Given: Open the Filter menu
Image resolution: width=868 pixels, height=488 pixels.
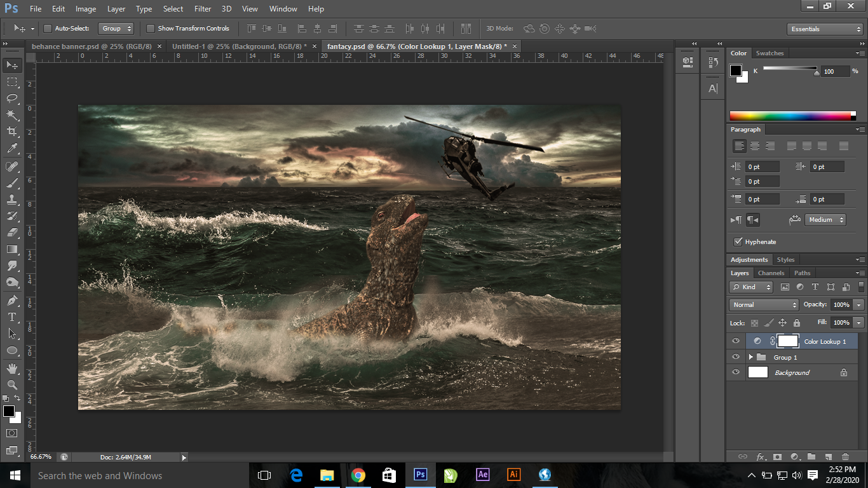Looking at the screenshot, I should click(203, 9).
